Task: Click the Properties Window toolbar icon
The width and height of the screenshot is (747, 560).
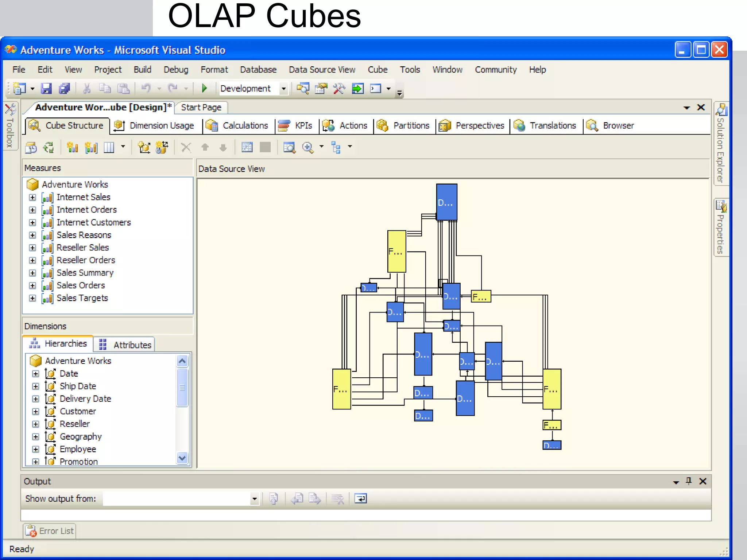Action: pos(321,88)
